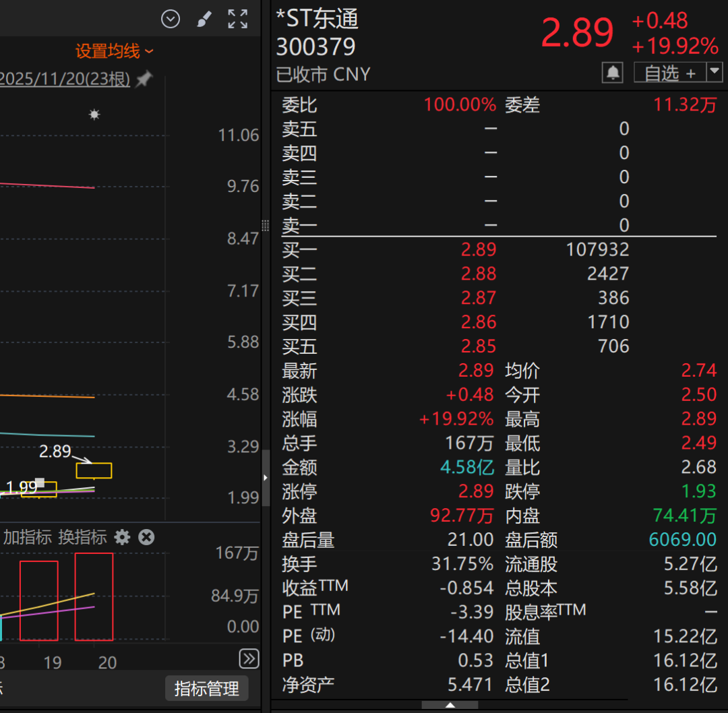The height and width of the screenshot is (713, 728).
Task: Expand chart to fullscreen
Action: 238,19
